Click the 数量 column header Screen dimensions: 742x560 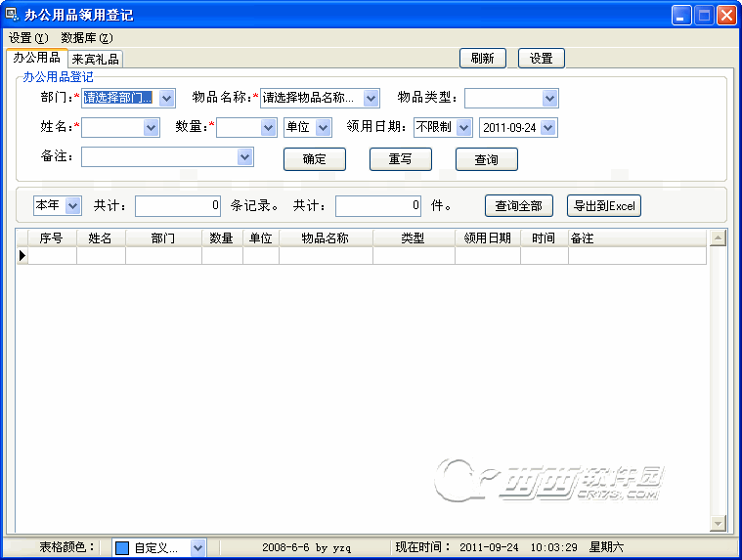pyautogui.click(x=222, y=238)
